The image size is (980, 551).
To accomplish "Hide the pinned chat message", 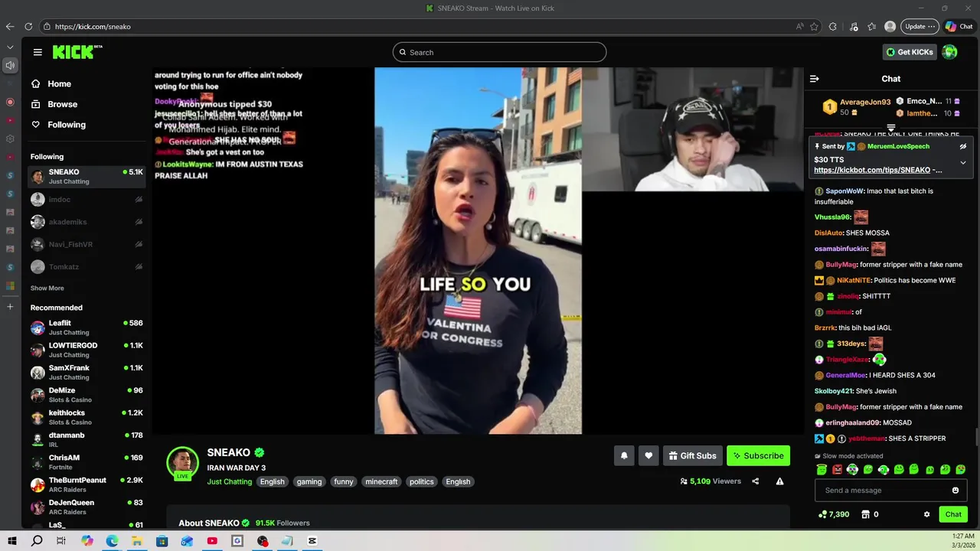I will (963, 146).
